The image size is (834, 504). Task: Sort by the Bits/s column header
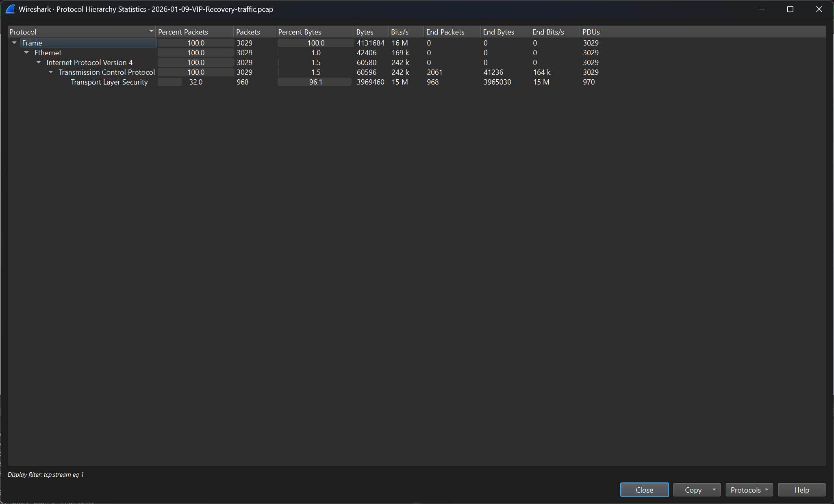[406, 32]
